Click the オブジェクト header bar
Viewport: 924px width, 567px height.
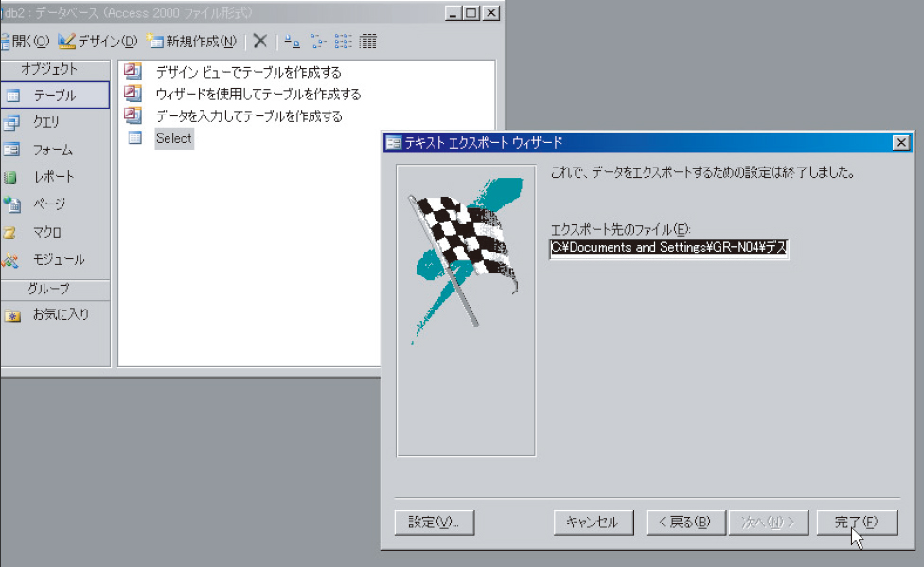click(x=55, y=69)
